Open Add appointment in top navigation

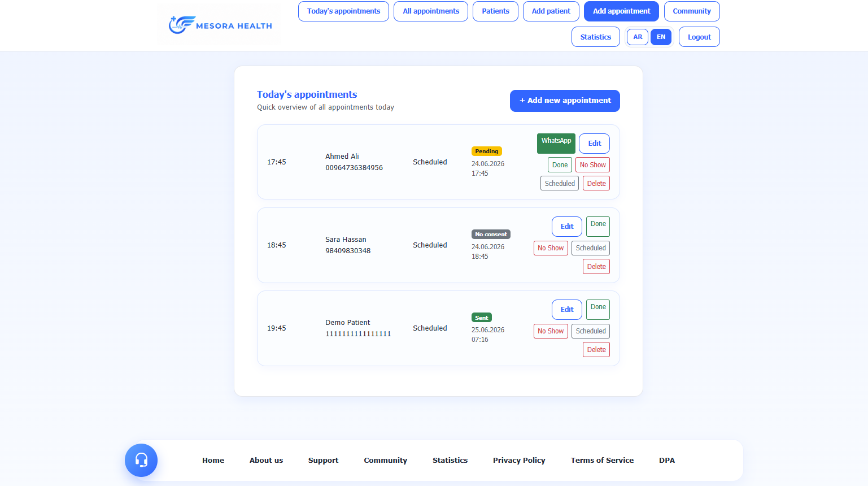coord(621,11)
